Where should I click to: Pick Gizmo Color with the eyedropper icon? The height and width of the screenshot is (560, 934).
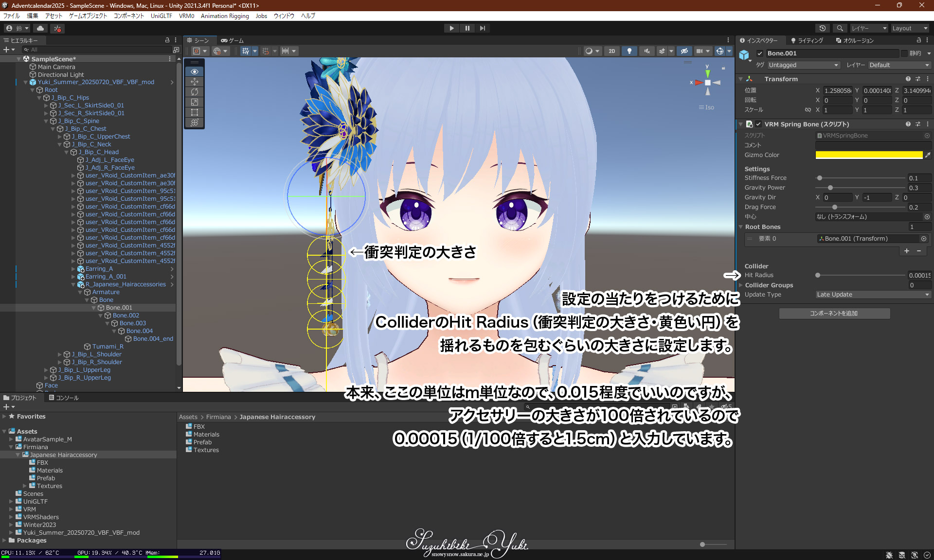click(x=928, y=155)
